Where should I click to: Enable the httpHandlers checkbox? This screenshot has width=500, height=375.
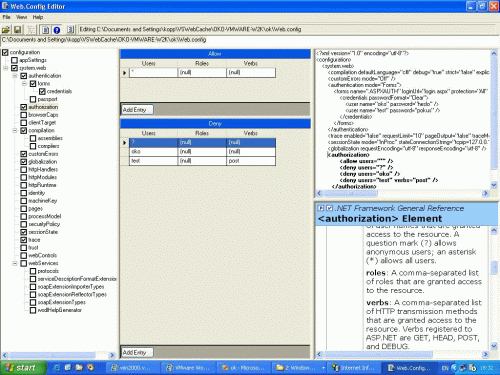[x=24, y=170]
